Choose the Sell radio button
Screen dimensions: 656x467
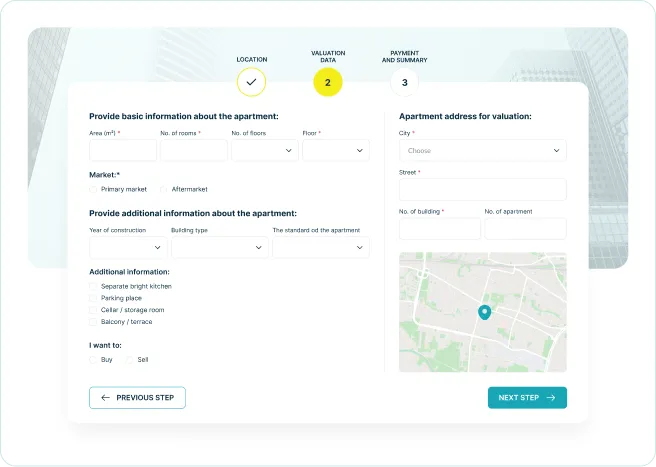[x=130, y=360]
